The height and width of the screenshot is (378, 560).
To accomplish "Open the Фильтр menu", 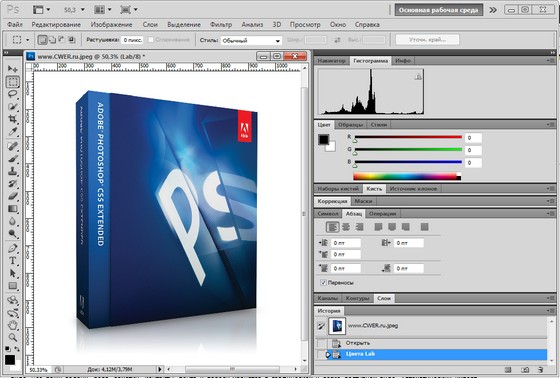I will click(221, 25).
